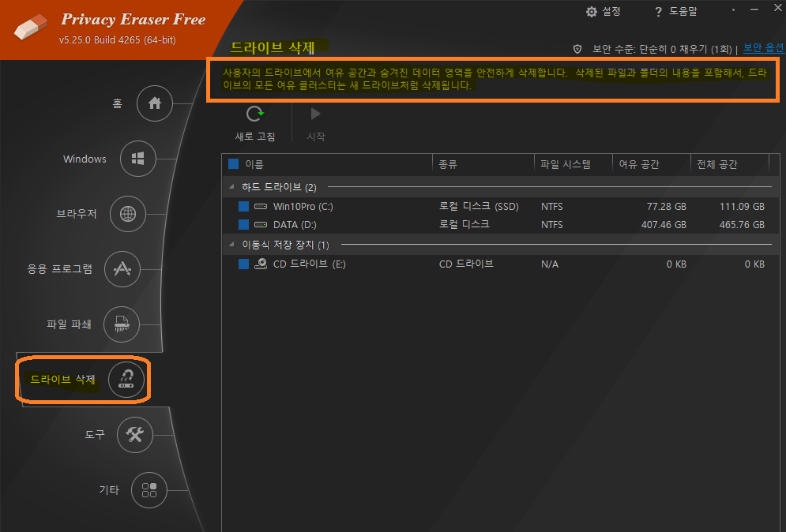This screenshot has width=786, height=532.
Task: Open the Windows section icon
Action: (138, 159)
